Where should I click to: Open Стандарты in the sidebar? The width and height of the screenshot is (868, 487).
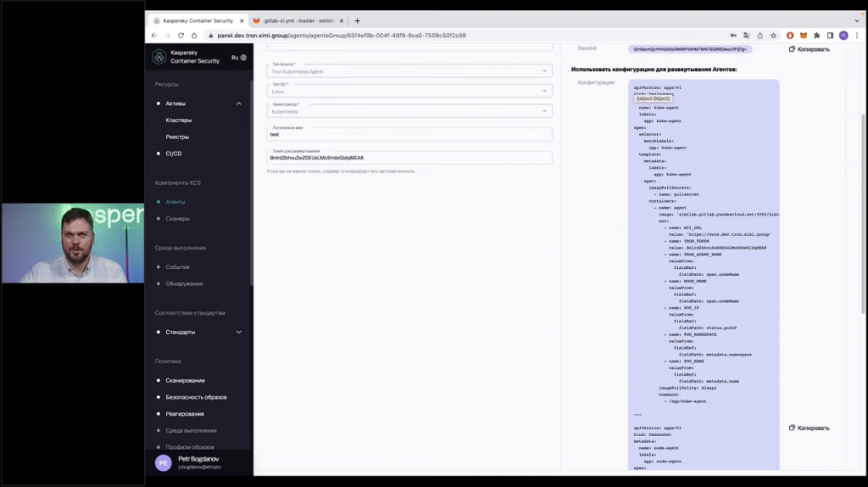pos(180,332)
